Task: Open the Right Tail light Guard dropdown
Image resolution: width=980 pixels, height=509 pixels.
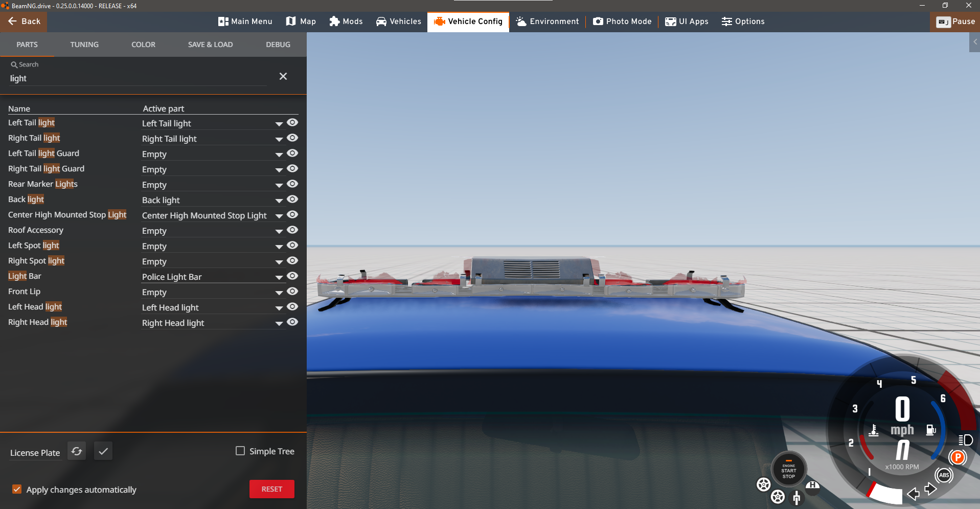Action: pyautogui.click(x=213, y=169)
